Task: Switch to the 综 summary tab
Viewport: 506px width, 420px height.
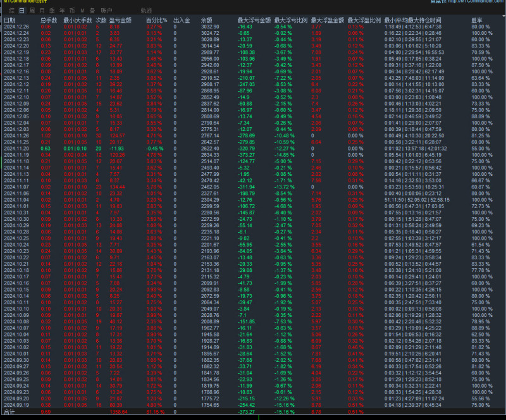Action: click(x=11, y=11)
